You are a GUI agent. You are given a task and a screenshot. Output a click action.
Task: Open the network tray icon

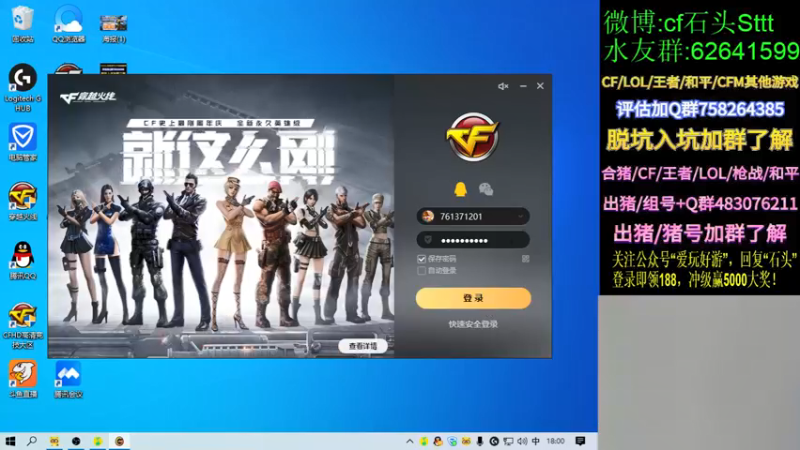pos(508,441)
